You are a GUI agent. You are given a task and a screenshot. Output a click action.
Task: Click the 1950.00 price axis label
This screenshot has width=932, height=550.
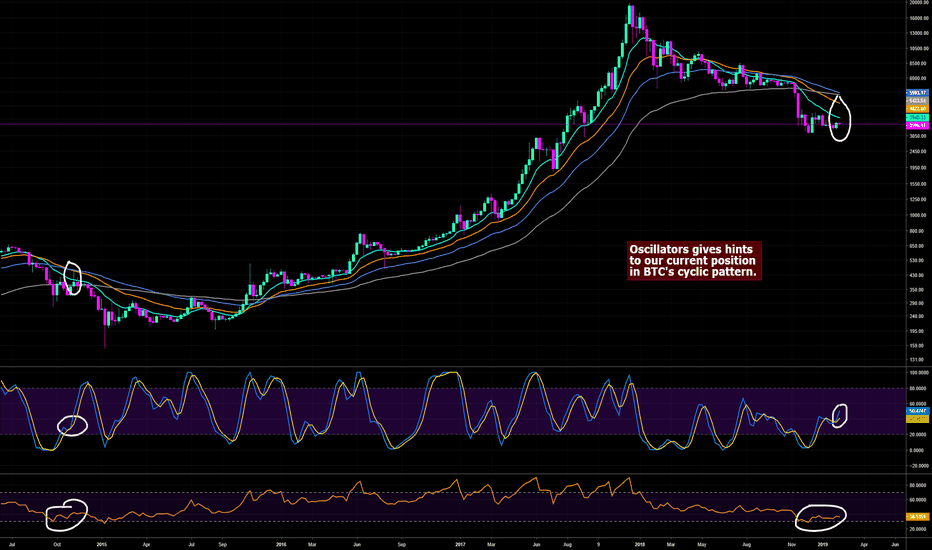point(919,168)
